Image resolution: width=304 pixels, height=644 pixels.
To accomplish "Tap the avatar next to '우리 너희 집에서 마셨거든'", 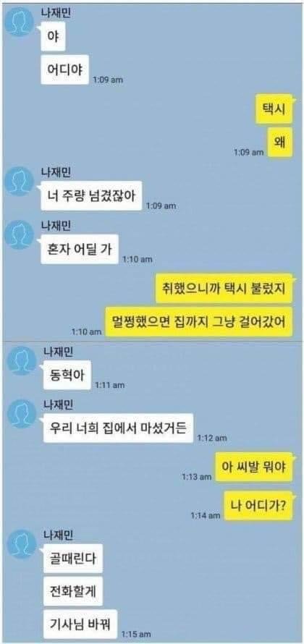I will coord(22,414).
